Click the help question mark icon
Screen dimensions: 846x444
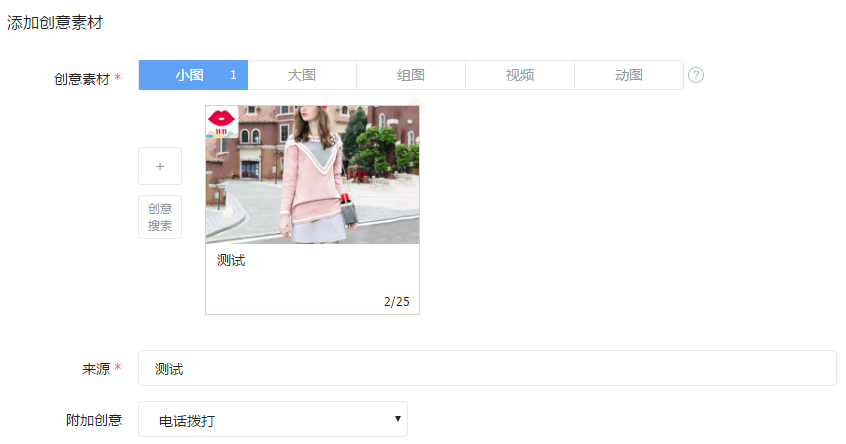tap(696, 75)
